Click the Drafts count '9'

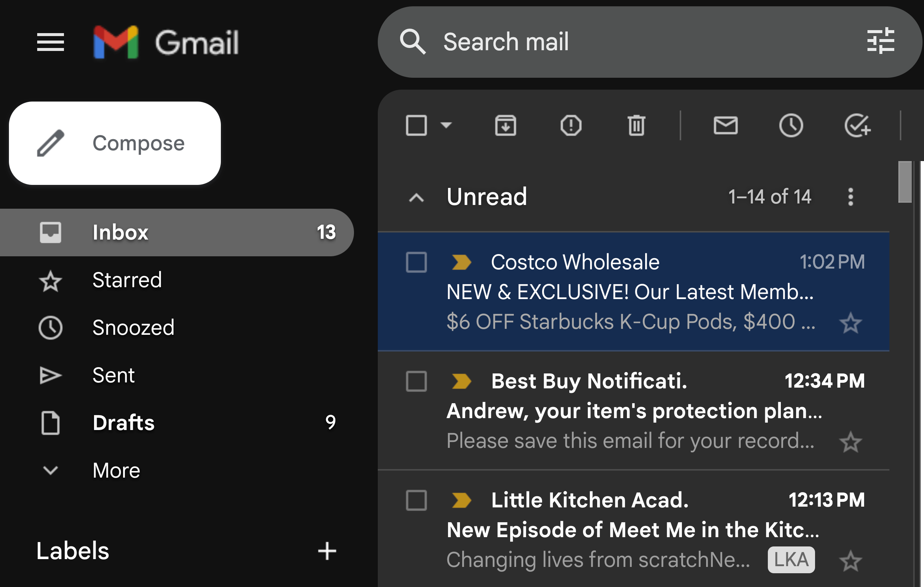pyautogui.click(x=331, y=423)
